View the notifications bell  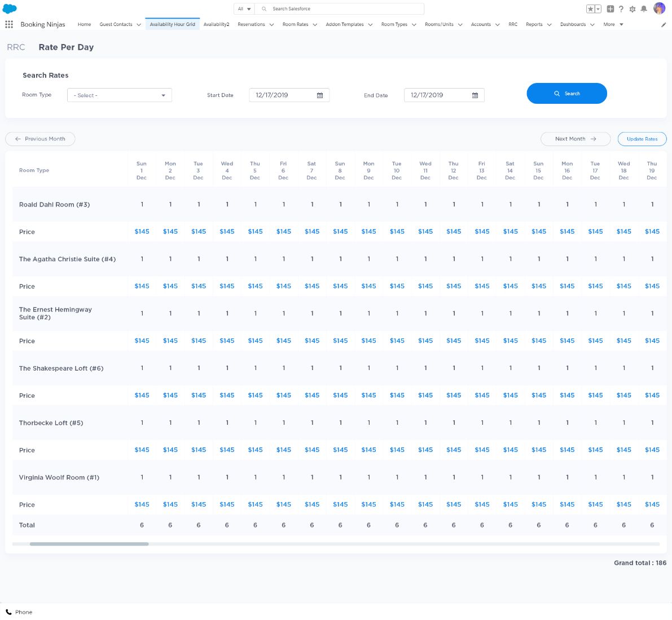(x=644, y=9)
